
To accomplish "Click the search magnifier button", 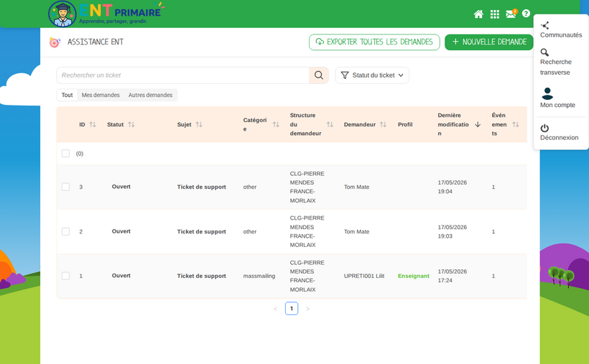I will [x=318, y=75].
